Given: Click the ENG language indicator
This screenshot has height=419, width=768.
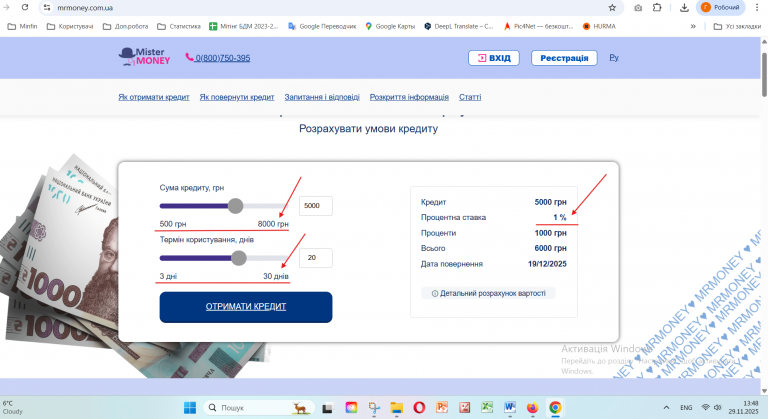Looking at the screenshot, I should pos(686,408).
